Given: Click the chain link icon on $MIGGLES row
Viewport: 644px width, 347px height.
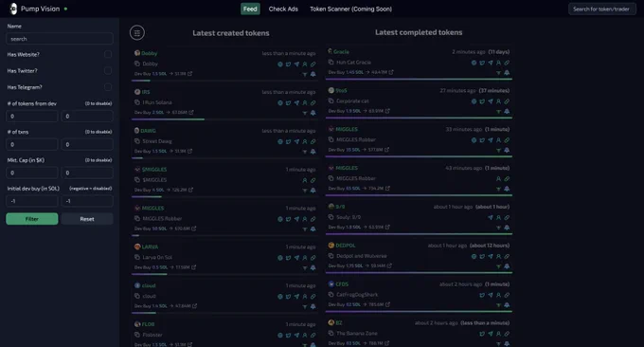Looking at the screenshot, I should 313,180.
